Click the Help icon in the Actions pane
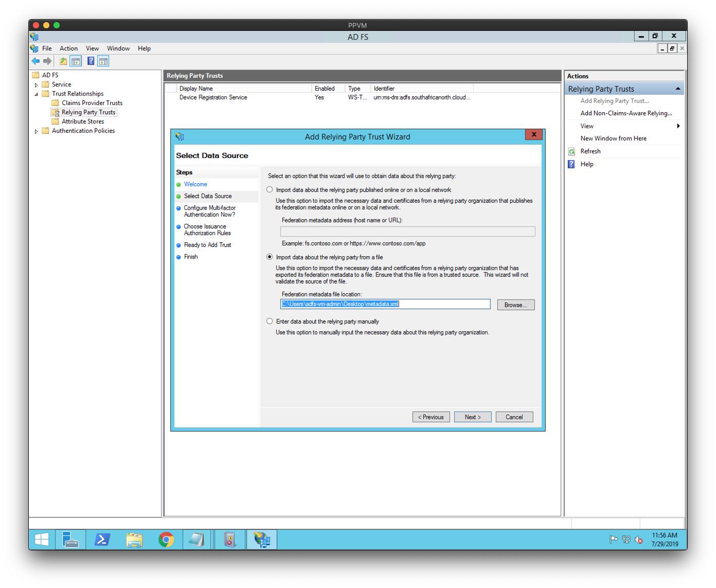The width and height of the screenshot is (716, 588). click(571, 164)
